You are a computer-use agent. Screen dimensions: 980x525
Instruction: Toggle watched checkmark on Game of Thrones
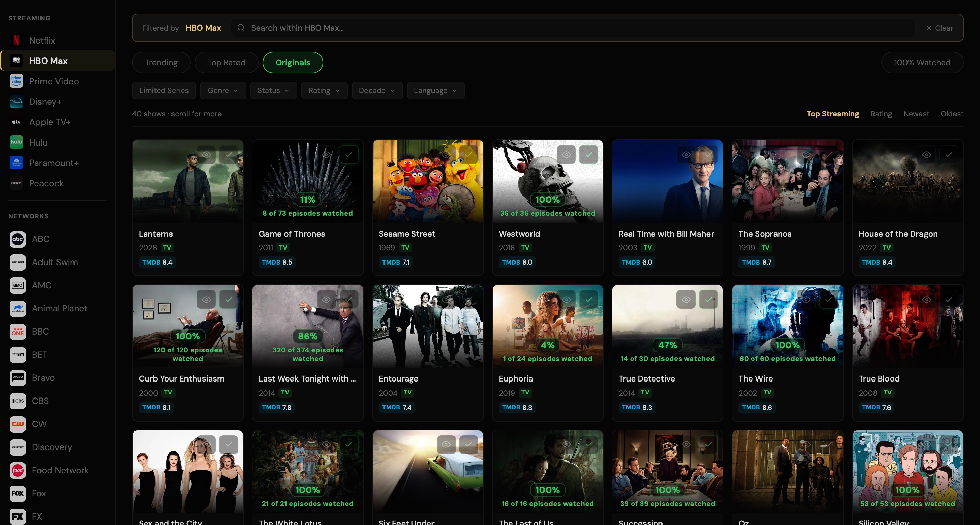point(349,155)
